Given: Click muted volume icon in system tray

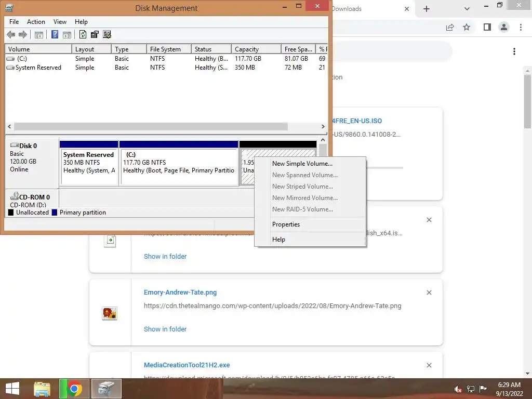Looking at the screenshot, I should pos(458,389).
